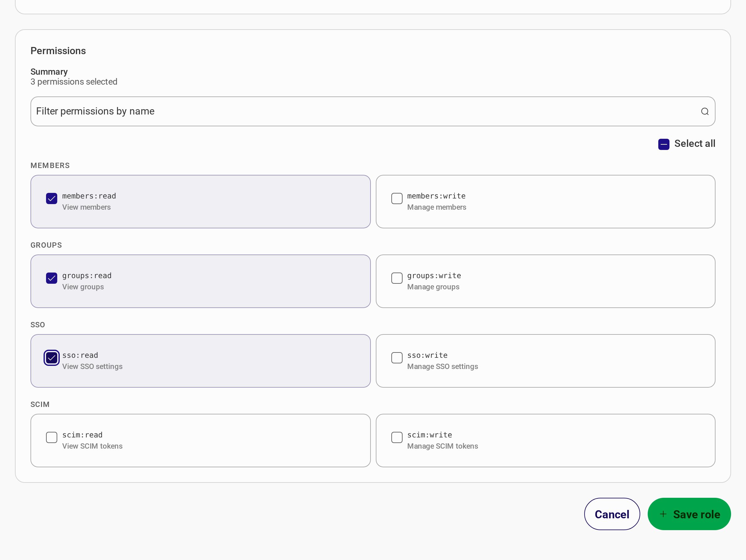Uncheck the members:read permission checkbox
746x560 pixels.
tap(52, 198)
